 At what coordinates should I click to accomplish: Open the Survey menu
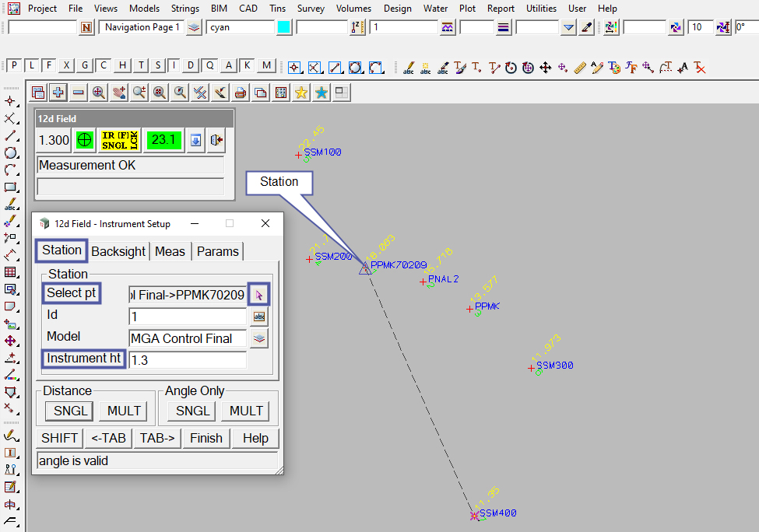click(311, 9)
